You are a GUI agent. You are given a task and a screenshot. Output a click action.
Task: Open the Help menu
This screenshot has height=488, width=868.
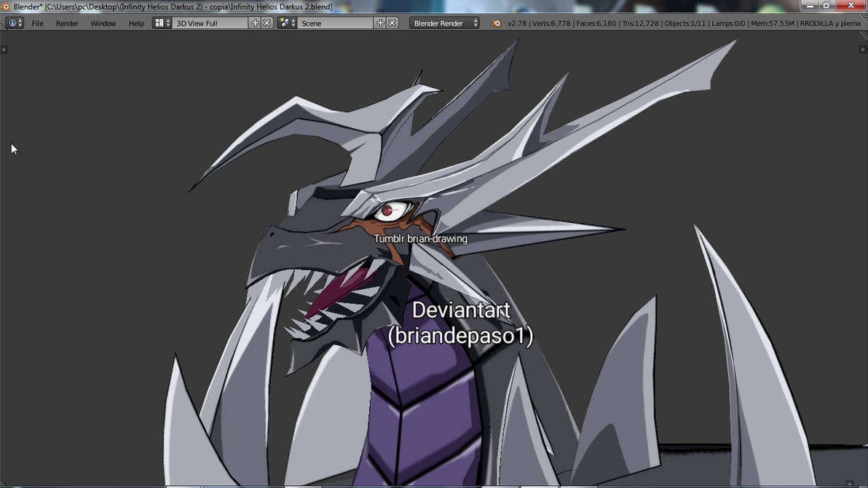click(135, 23)
